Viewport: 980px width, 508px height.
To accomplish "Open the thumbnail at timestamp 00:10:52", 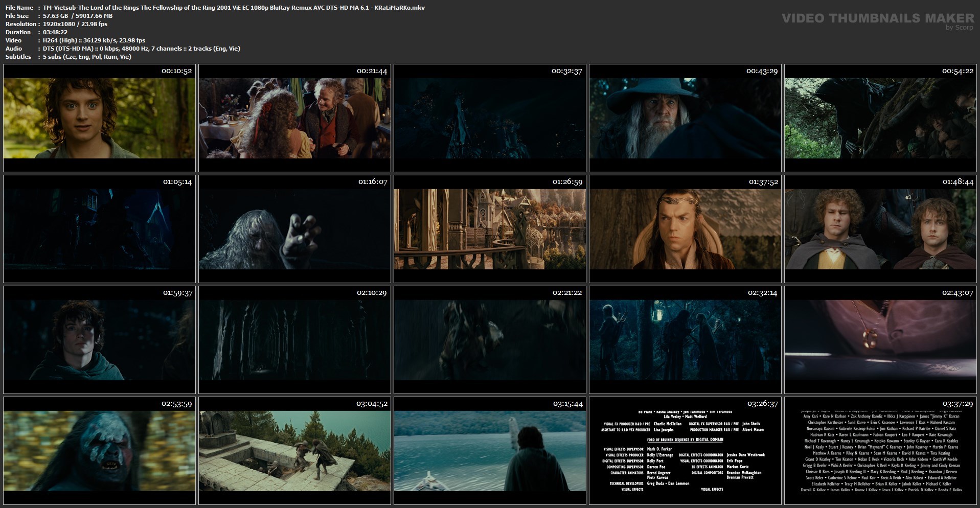I will pos(99,118).
